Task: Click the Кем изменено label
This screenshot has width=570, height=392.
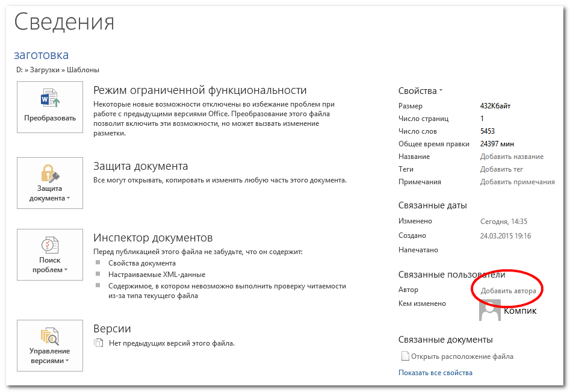Action: 422,303
